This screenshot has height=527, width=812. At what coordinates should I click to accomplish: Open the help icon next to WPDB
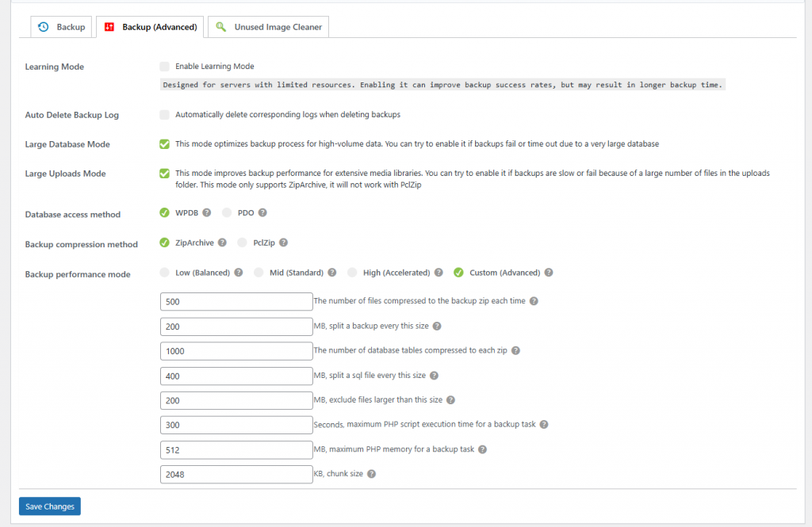coord(207,212)
